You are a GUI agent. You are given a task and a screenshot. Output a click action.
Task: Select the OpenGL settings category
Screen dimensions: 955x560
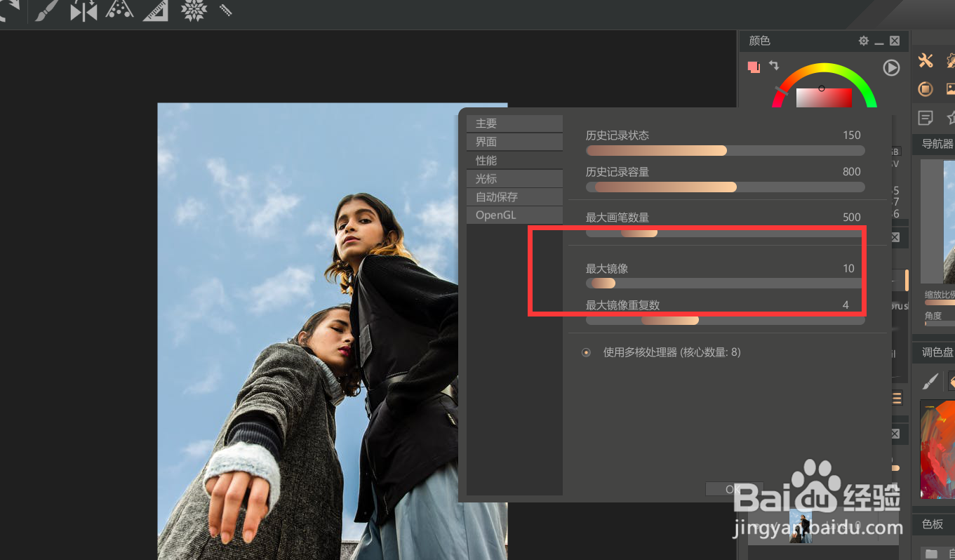(x=514, y=215)
